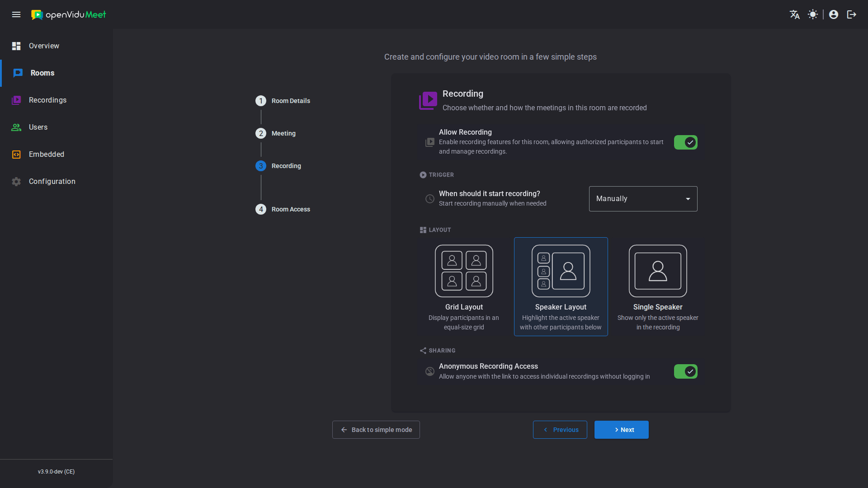The height and width of the screenshot is (488, 868).
Task: Click the 'Create and configure your video room' heading
Action: [x=491, y=57]
